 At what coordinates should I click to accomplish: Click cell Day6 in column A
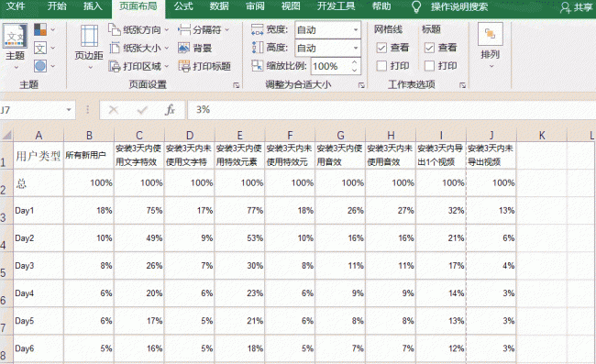(38, 348)
